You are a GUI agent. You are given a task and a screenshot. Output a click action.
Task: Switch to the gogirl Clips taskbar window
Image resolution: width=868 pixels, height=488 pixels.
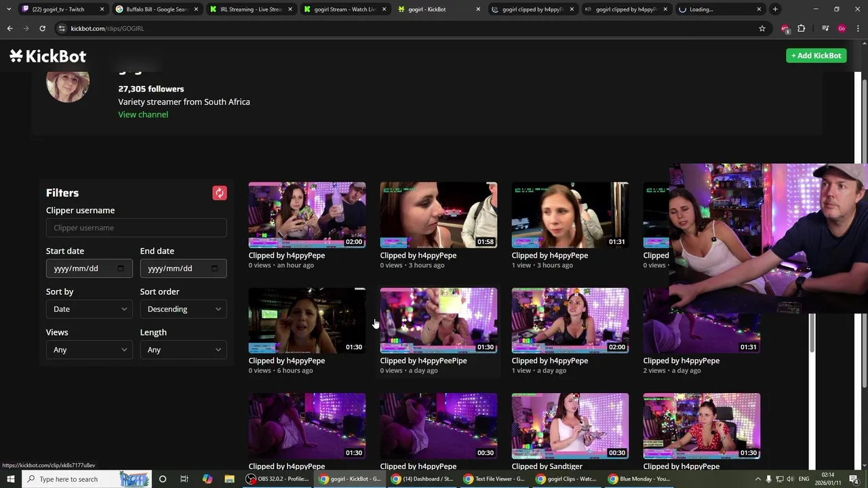coord(566,479)
